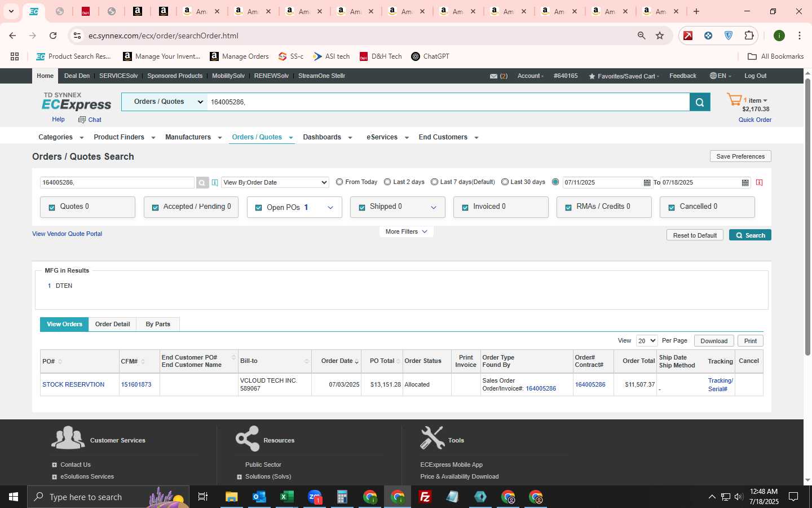Click Reset to Default button
812x508 pixels.
click(695, 235)
